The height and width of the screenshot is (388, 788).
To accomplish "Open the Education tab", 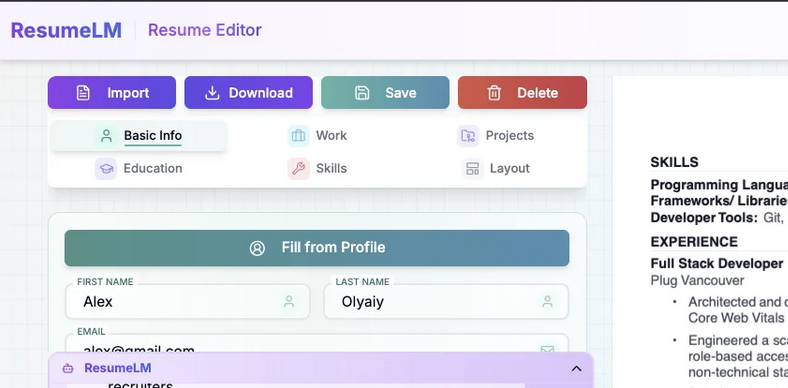I will pyautogui.click(x=138, y=168).
